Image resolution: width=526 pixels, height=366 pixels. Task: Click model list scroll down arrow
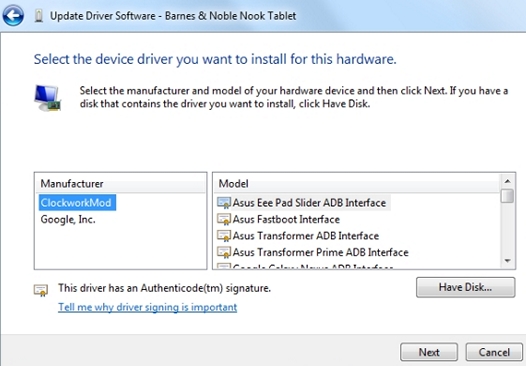[x=507, y=261]
